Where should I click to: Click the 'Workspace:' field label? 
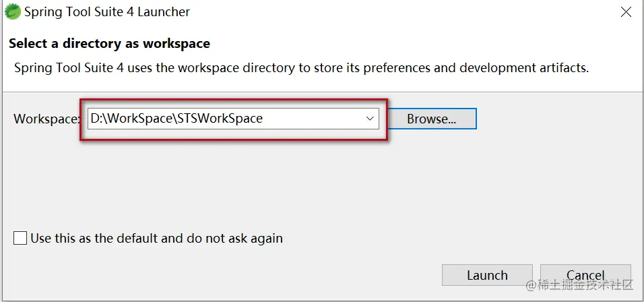(46, 119)
